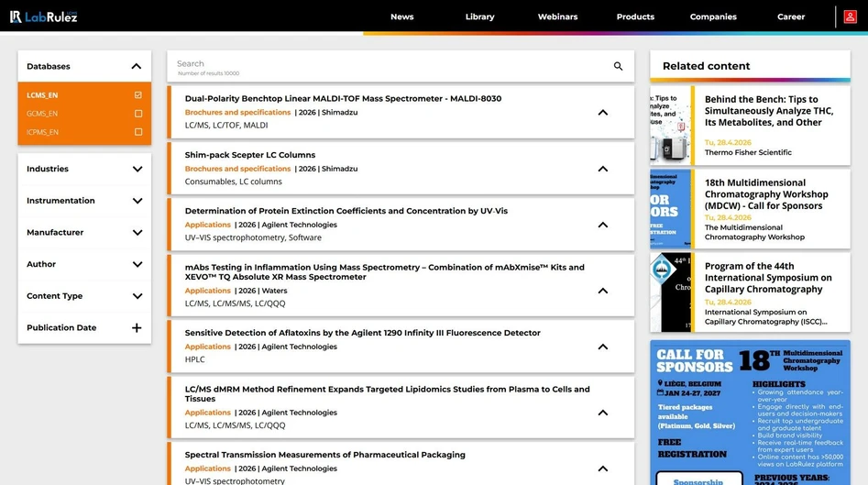This screenshot has width=868, height=485.
Task: Open the Webinars menu item
Action: click(557, 17)
